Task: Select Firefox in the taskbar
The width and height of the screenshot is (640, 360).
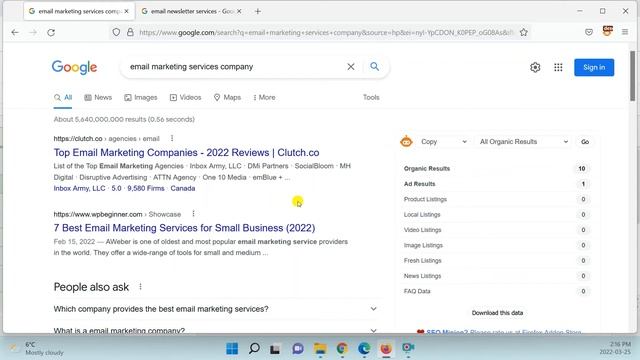Action: [386, 349]
